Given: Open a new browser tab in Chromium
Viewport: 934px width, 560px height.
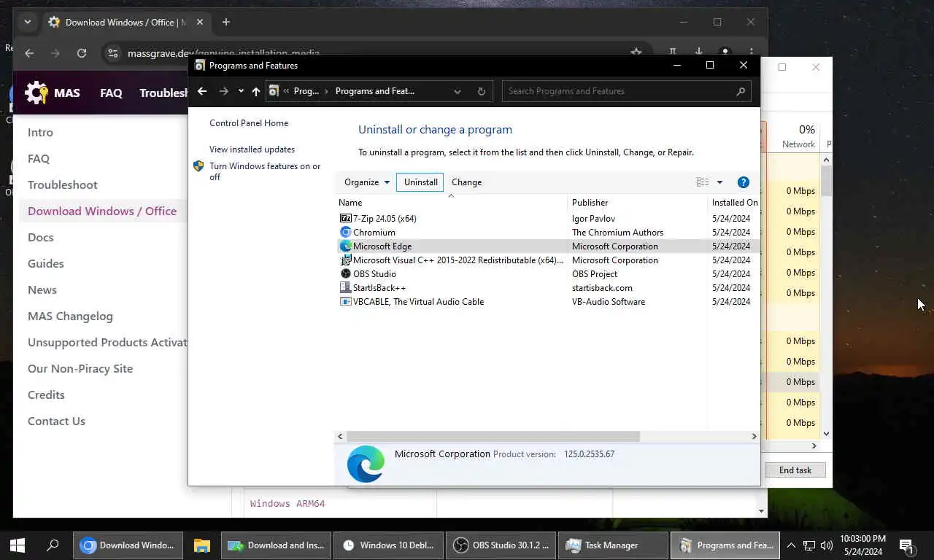Looking at the screenshot, I should point(226,22).
